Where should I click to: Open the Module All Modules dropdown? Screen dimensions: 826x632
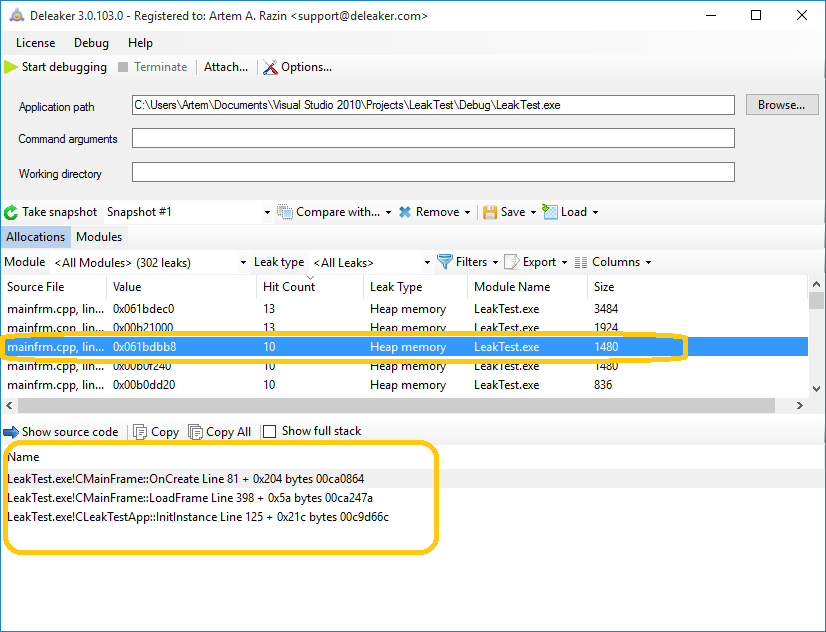(244, 263)
